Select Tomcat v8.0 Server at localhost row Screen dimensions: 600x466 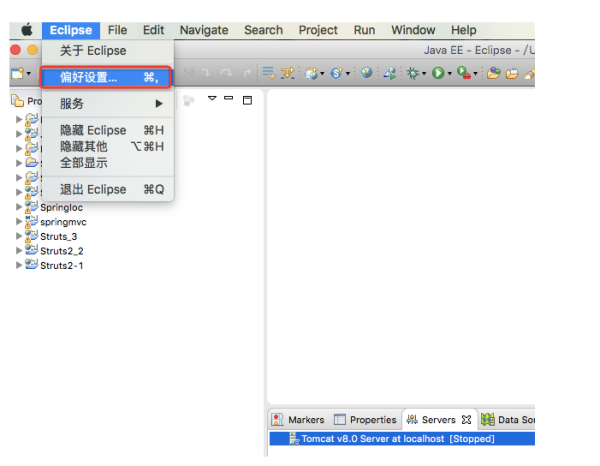pyautogui.click(x=402, y=438)
